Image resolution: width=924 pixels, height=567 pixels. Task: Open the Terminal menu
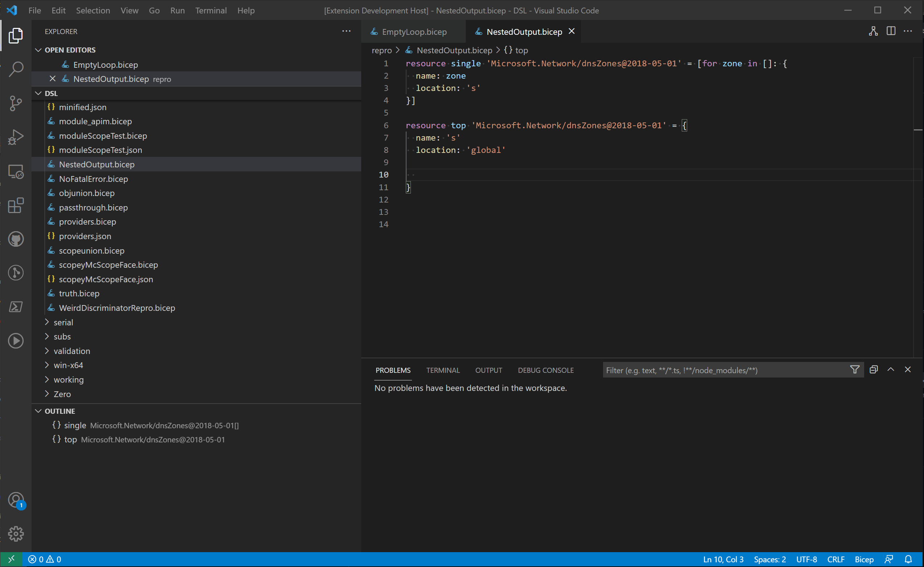tap(211, 11)
